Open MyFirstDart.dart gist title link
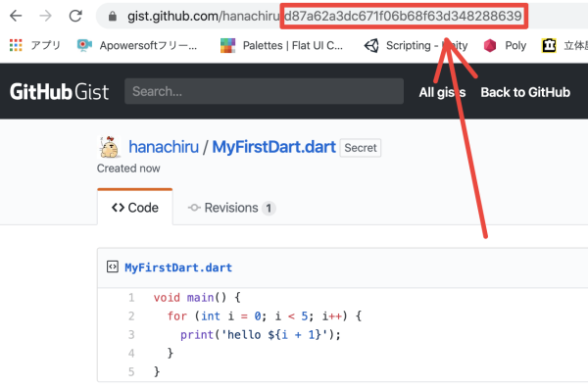Screen dimensions: 588x387 click(273, 147)
